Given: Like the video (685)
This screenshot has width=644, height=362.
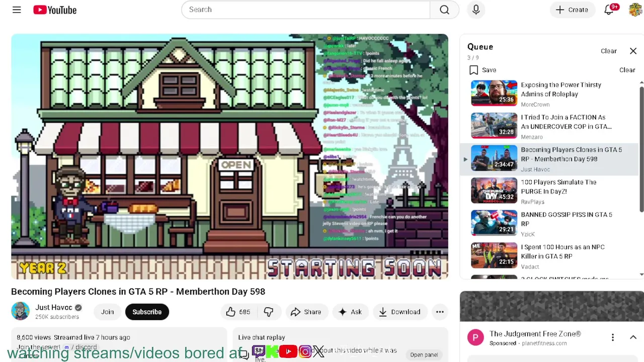Looking at the screenshot, I should pyautogui.click(x=238, y=312).
